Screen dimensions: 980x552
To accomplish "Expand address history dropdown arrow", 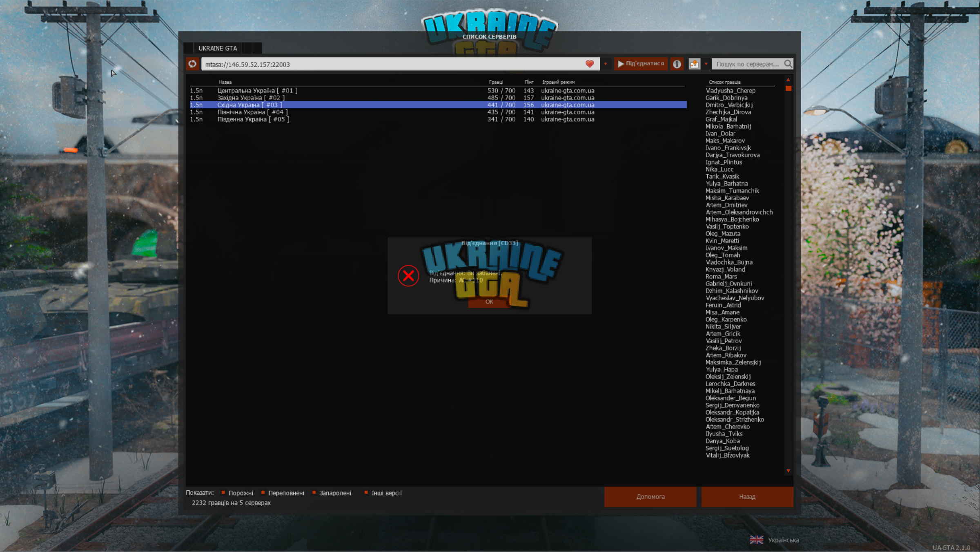I will [606, 64].
